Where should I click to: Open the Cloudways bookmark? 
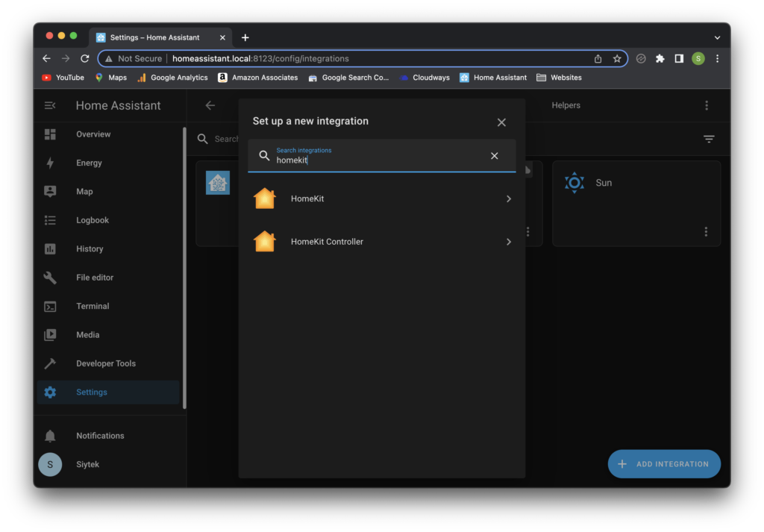(x=425, y=78)
